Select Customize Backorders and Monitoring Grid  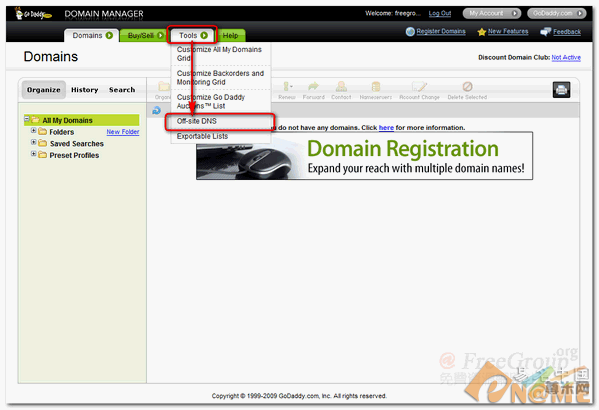(x=220, y=78)
